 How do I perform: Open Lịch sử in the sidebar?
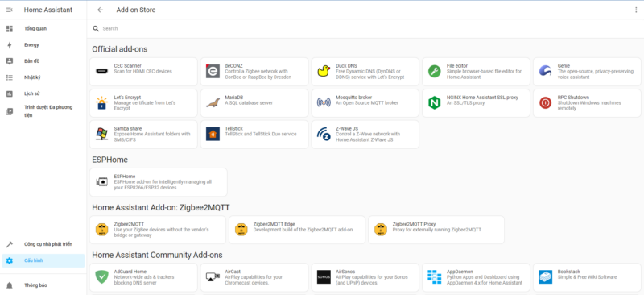[43, 93]
